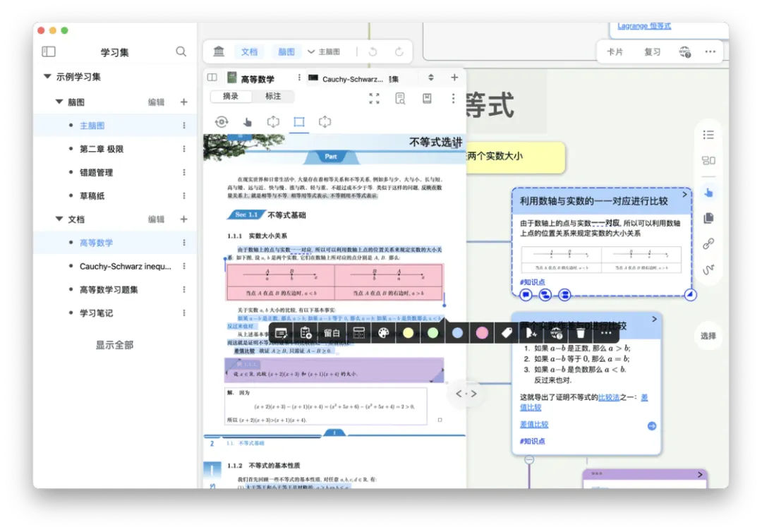Viewport: 762px width, 532px height.
Task: Click the #知识点 tag on first card
Action: click(x=532, y=282)
